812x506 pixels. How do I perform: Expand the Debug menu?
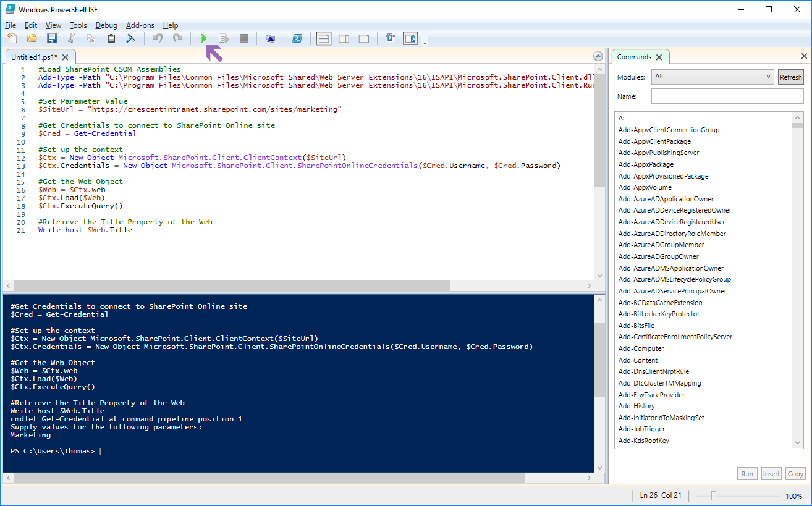pos(106,25)
